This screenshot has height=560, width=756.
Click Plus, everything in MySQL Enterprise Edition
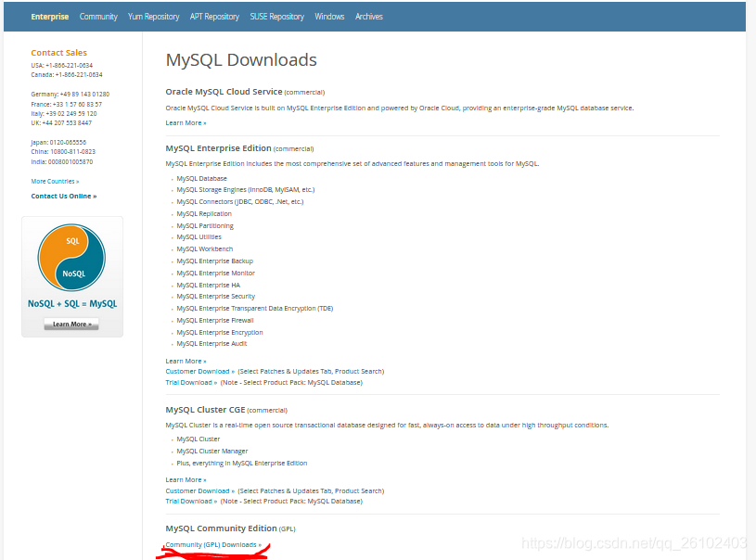(x=241, y=464)
